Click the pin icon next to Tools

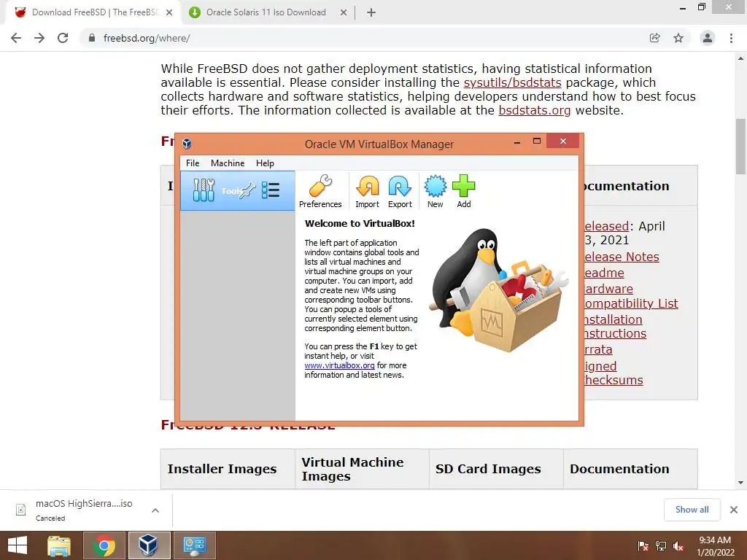(x=248, y=190)
